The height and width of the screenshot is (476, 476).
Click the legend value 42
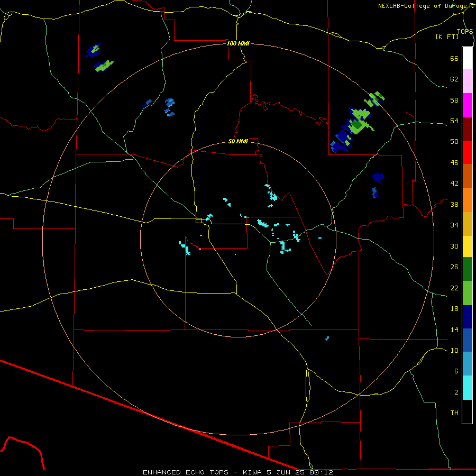point(454,183)
